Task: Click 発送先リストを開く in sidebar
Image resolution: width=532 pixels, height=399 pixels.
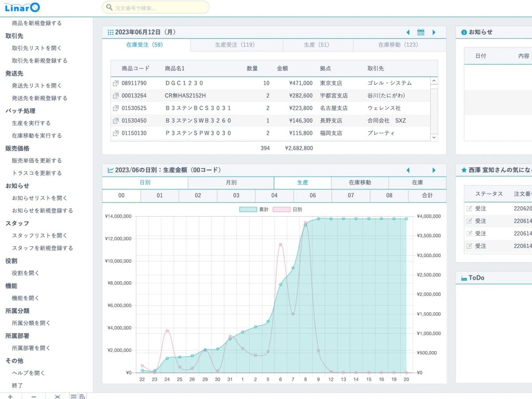Action: 37,86
